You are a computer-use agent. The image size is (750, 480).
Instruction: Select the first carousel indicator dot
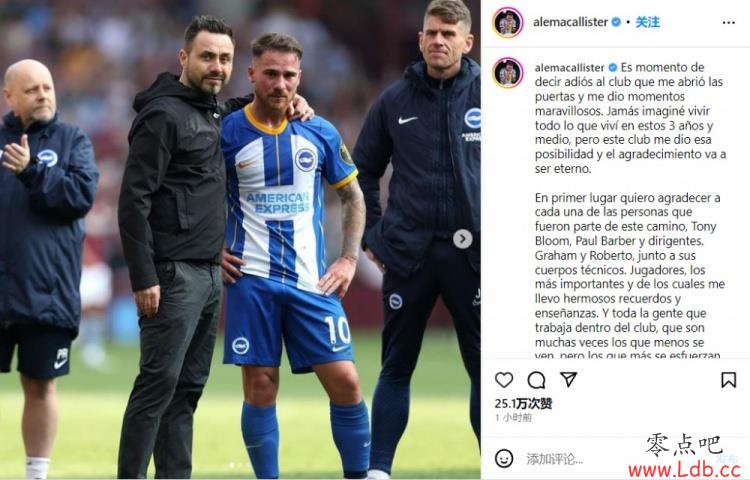[232, 465]
